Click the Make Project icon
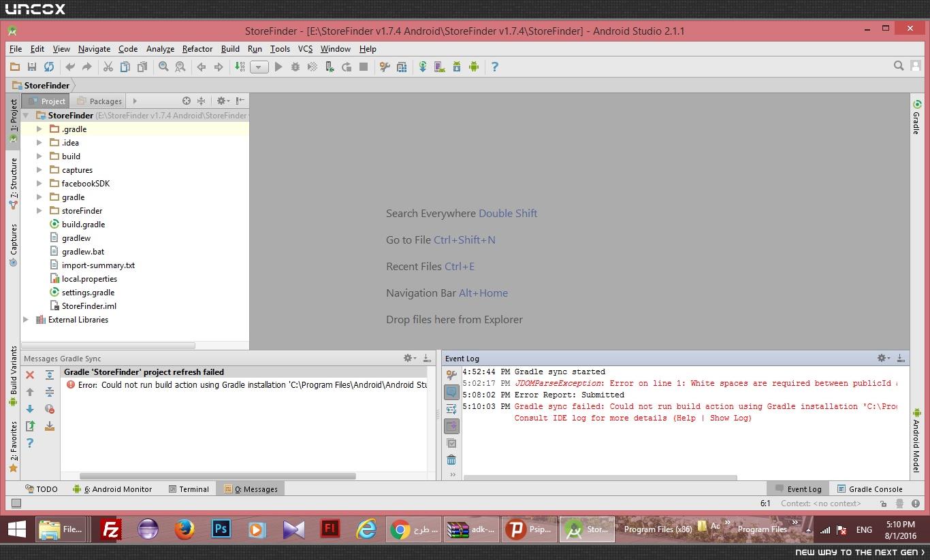 click(240, 67)
